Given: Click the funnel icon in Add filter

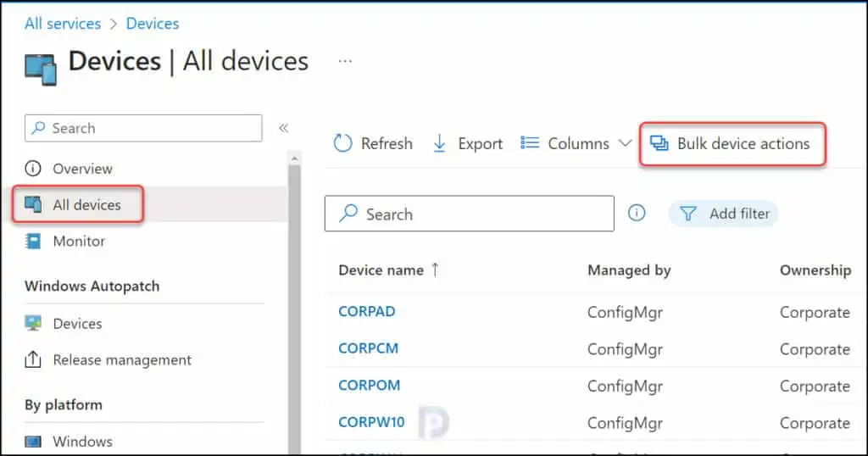Looking at the screenshot, I should (x=687, y=214).
